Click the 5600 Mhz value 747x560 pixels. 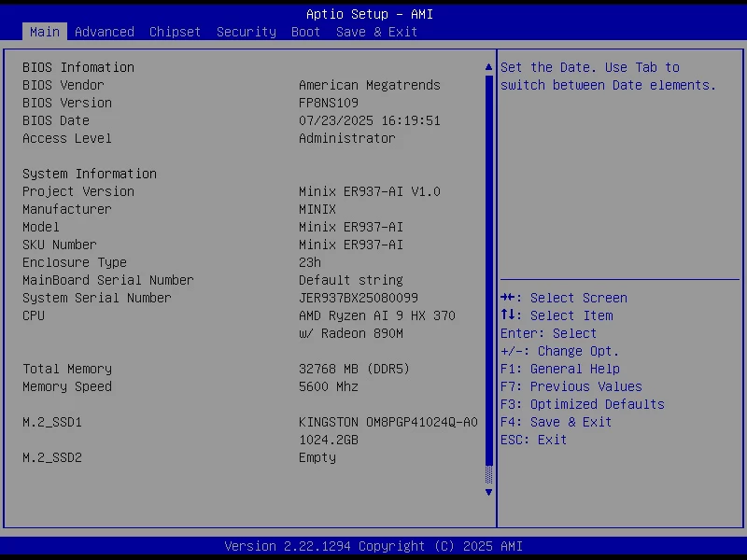pyautogui.click(x=329, y=386)
